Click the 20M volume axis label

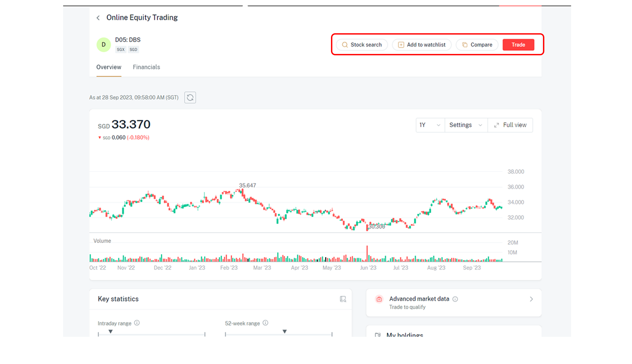(x=513, y=243)
